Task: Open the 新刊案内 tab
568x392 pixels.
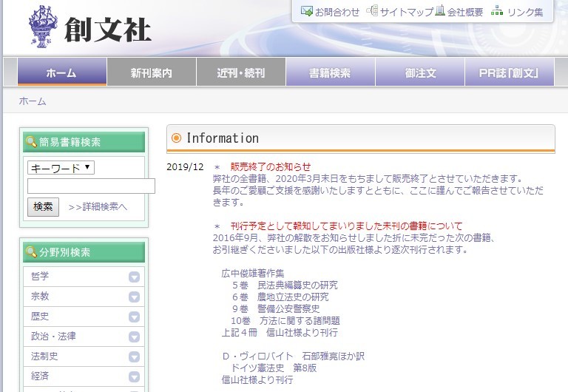Action: tap(151, 73)
